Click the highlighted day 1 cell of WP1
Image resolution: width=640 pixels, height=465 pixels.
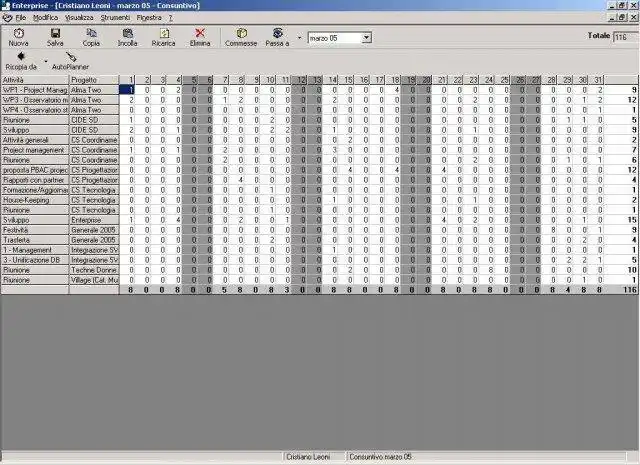pyautogui.click(x=127, y=90)
